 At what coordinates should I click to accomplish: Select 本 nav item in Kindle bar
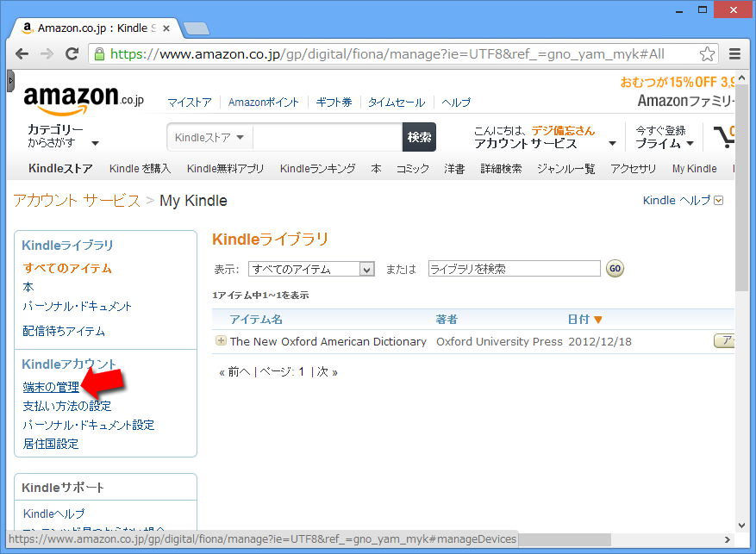click(376, 168)
